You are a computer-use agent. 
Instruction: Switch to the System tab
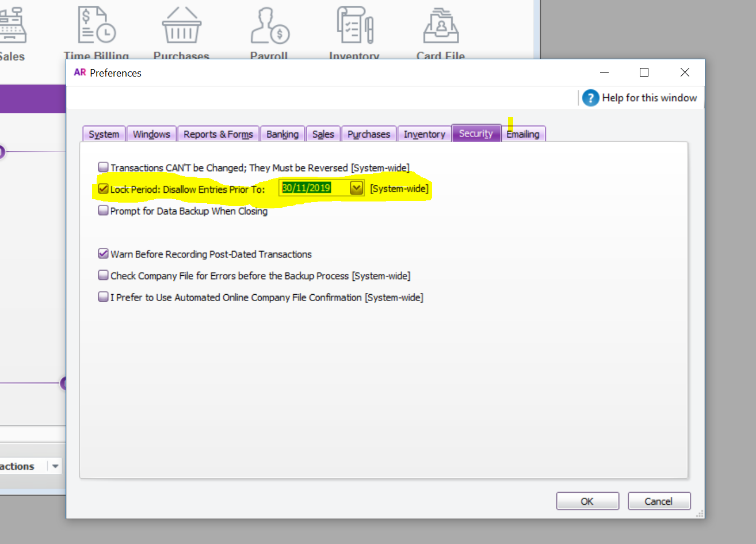104,134
